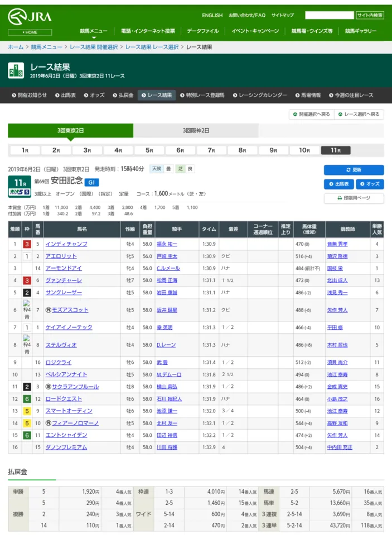Open 払戻金 in the sub navigation
The image size is (392, 535).
[x=123, y=95]
